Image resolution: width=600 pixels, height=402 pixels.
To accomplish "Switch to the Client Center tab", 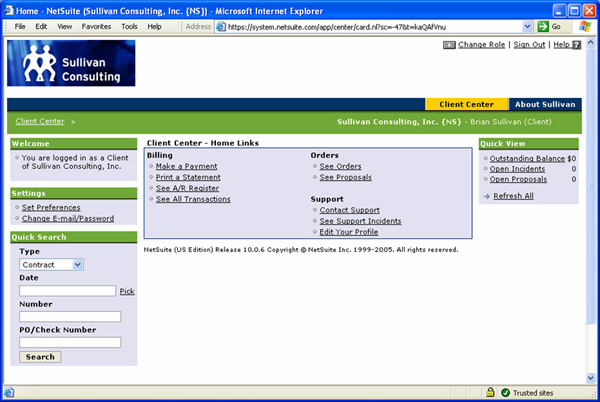I will 466,104.
